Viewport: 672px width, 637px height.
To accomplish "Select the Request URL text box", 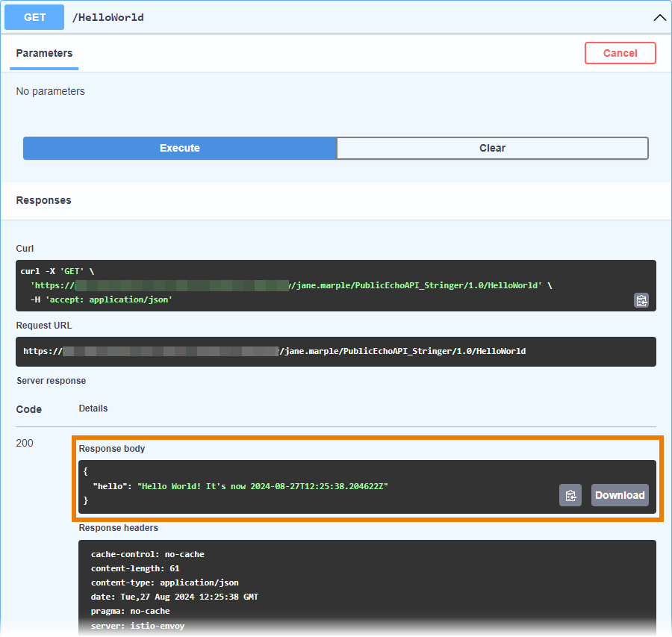I will (x=336, y=351).
